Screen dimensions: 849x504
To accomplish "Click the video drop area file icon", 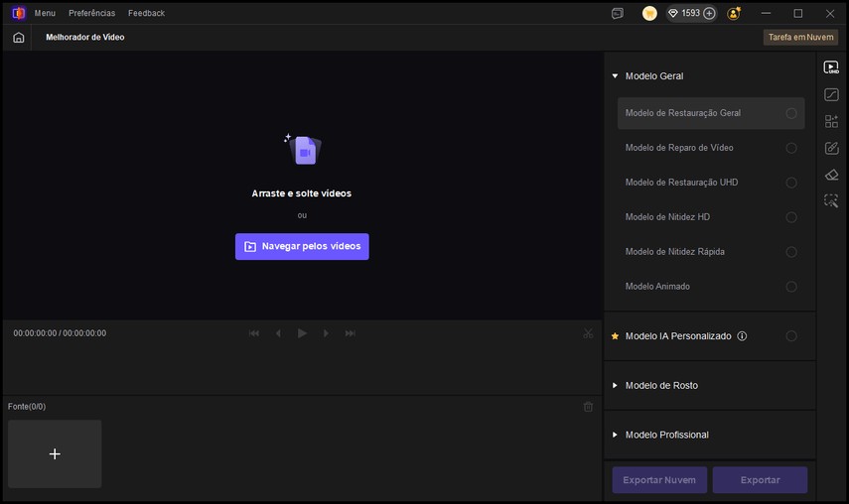I will (303, 149).
